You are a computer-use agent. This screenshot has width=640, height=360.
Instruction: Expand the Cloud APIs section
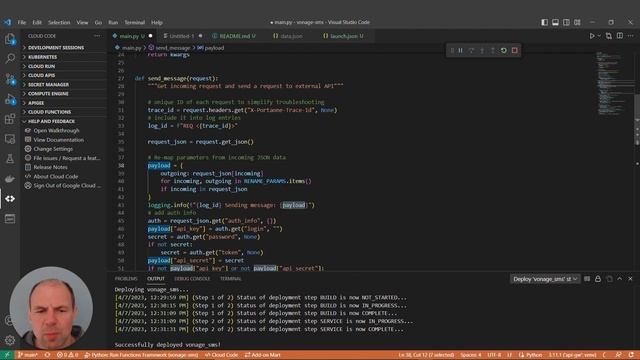pos(64,76)
